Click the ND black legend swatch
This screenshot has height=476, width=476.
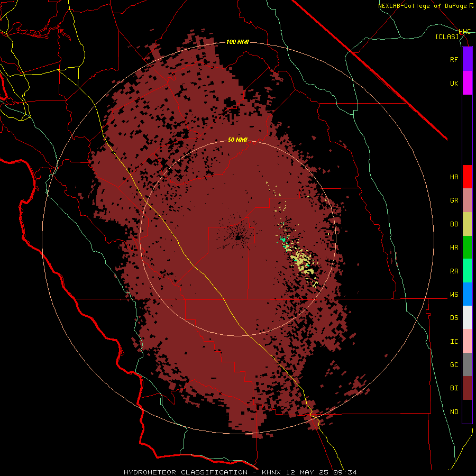click(x=467, y=411)
